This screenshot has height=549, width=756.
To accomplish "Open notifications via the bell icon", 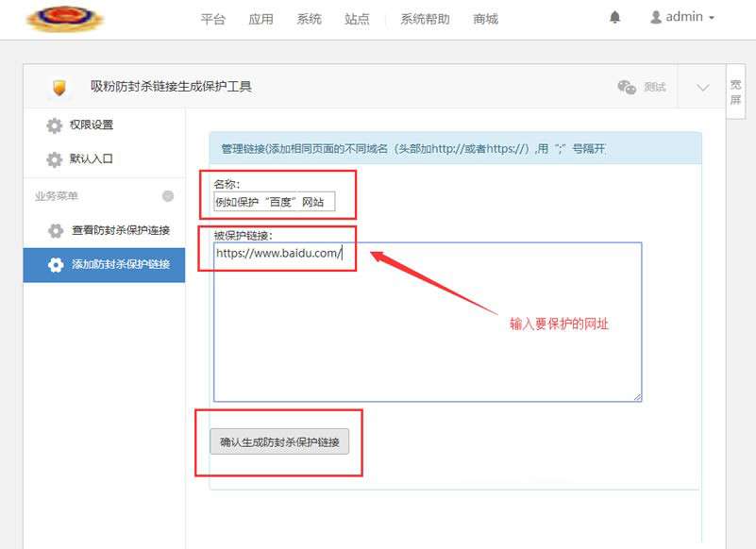I will click(x=613, y=16).
